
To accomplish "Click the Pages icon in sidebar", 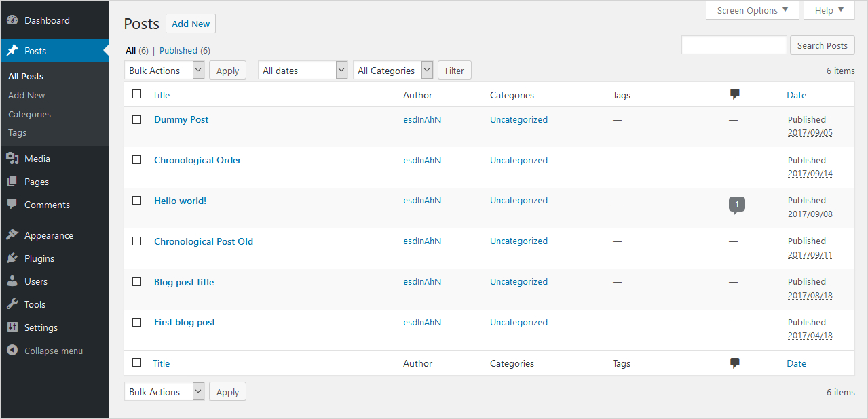I will (x=12, y=182).
